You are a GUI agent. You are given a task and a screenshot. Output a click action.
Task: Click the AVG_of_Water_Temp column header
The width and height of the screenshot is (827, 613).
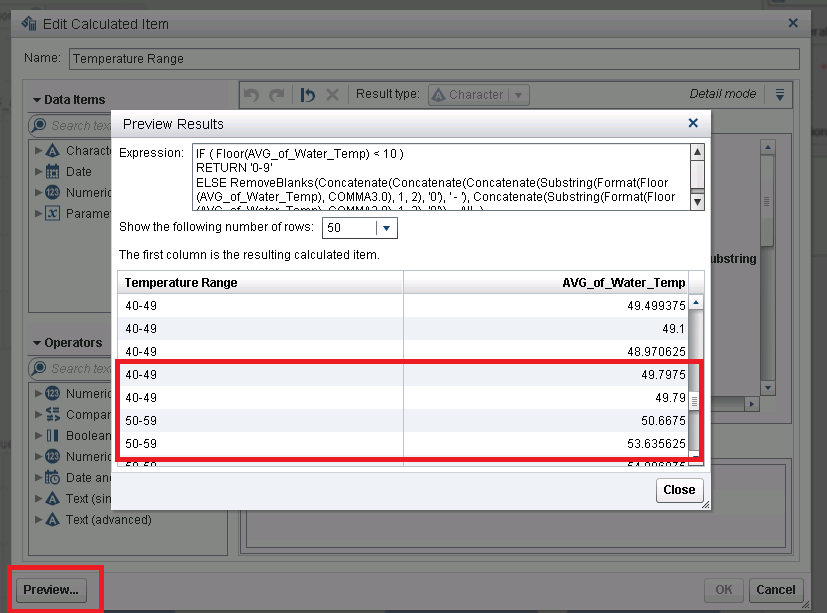[546, 283]
